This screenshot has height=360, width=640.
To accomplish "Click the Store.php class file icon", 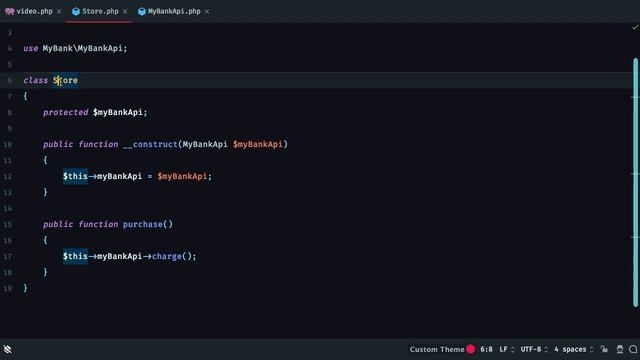I will click(x=76, y=11).
